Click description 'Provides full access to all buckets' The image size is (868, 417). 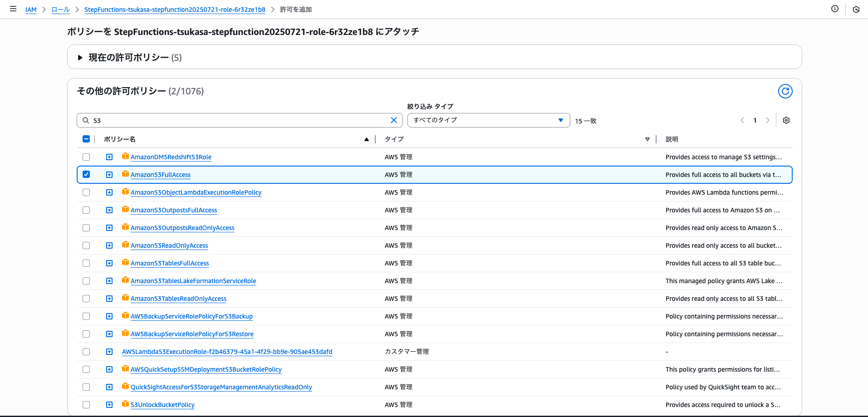click(x=723, y=175)
